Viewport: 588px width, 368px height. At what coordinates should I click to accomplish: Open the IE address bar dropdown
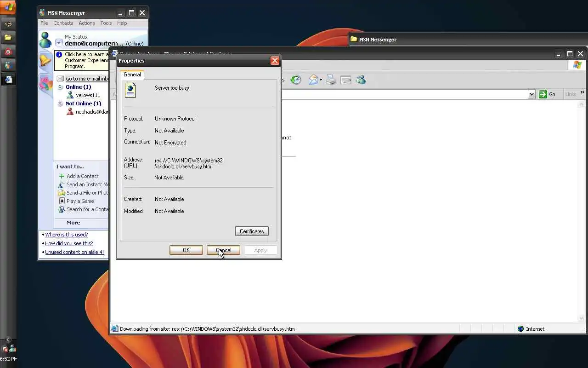[531, 94]
